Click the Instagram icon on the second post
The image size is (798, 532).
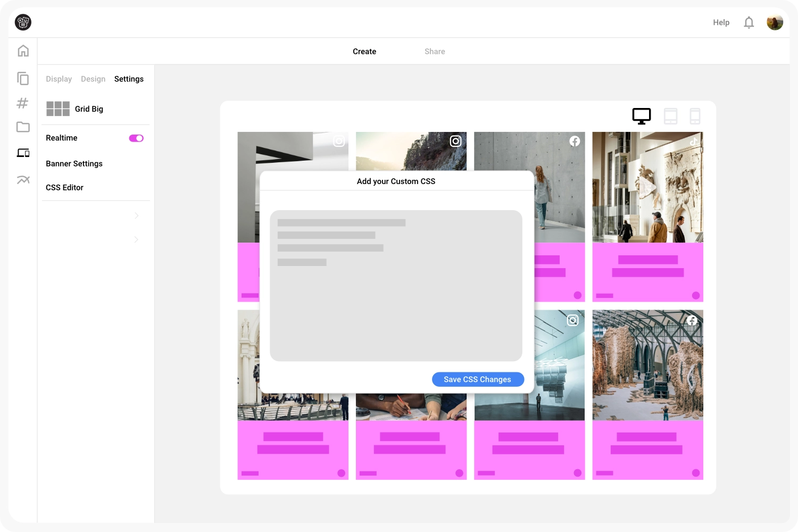[455, 141]
